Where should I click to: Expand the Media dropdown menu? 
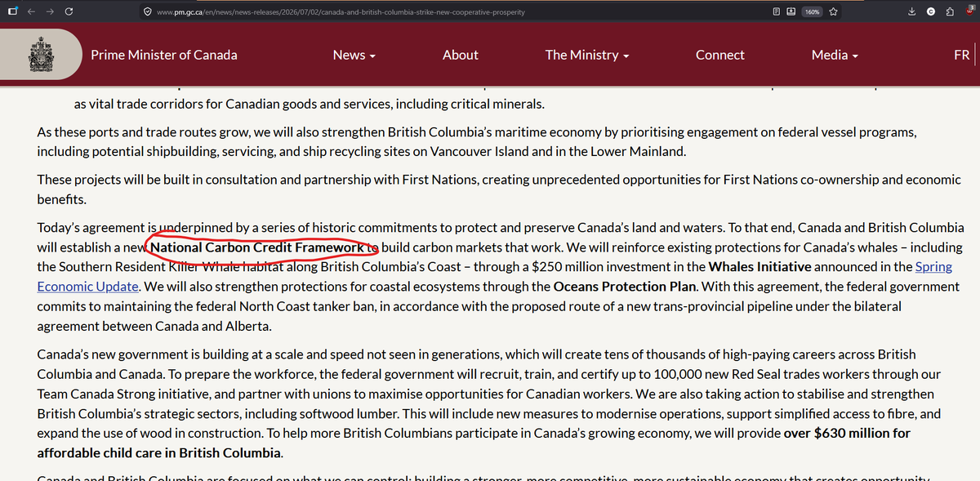click(835, 55)
